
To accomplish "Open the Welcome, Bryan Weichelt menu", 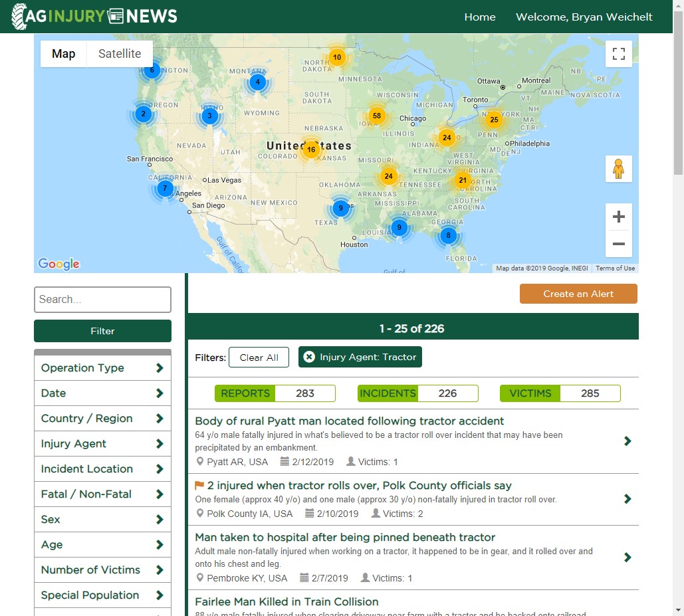I will (x=584, y=17).
